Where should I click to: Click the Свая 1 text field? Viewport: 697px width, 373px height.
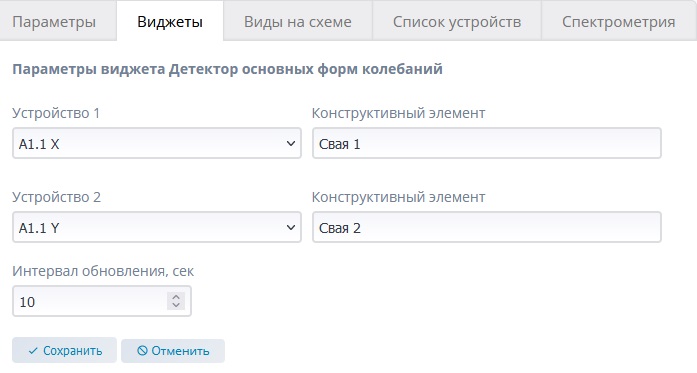[487, 143]
